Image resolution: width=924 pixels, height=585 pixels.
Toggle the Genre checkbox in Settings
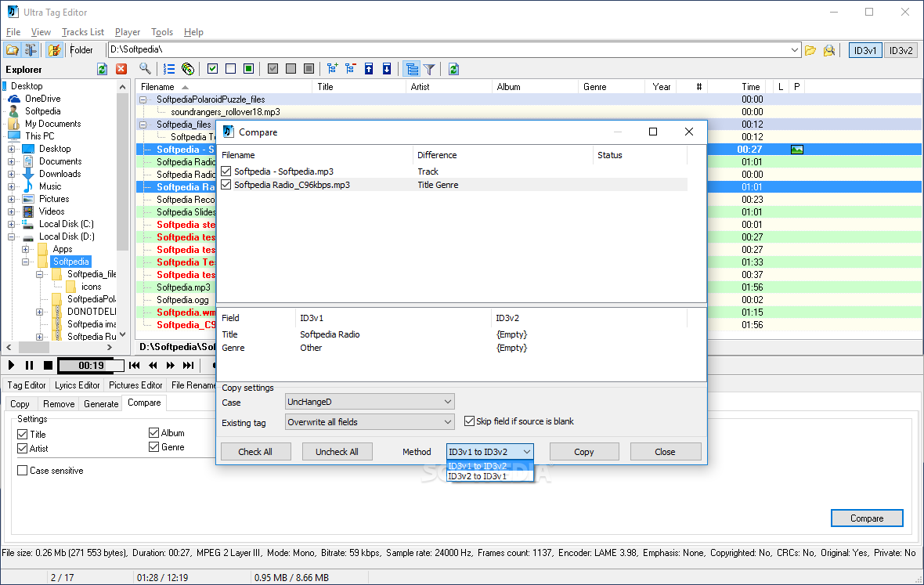click(153, 447)
